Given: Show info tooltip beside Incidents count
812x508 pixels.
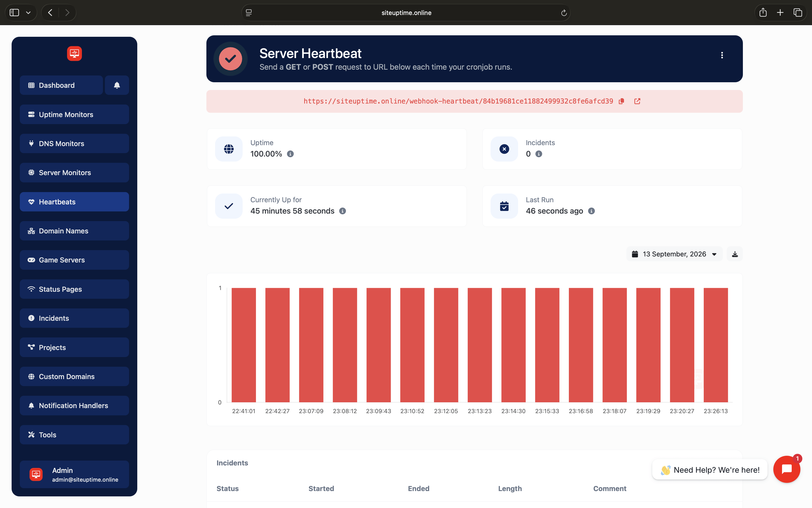Looking at the screenshot, I should (x=538, y=154).
